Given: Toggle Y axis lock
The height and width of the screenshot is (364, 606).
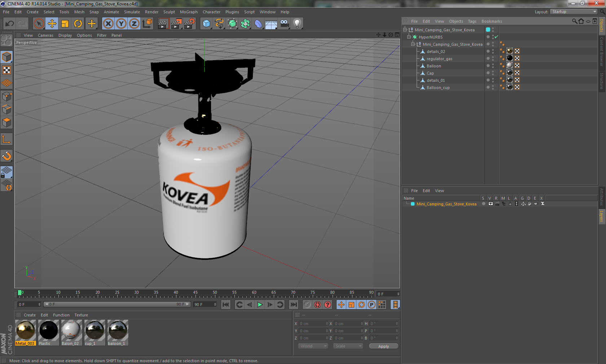Looking at the screenshot, I should tap(121, 24).
